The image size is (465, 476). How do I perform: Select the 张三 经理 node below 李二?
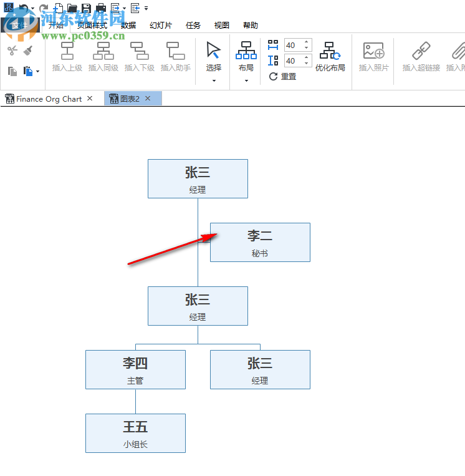198,306
